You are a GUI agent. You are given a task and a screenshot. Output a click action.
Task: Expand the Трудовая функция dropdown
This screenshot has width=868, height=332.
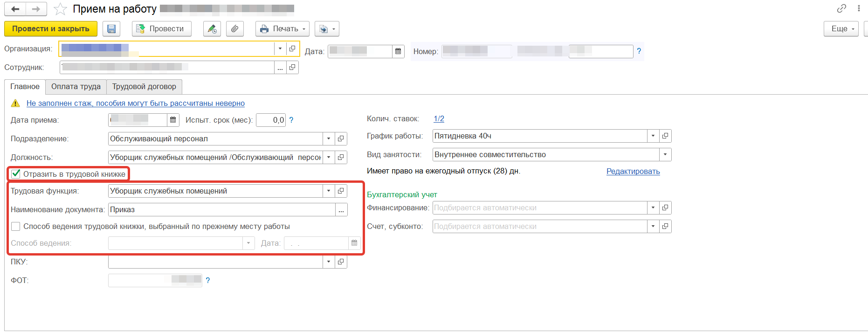[x=329, y=191]
